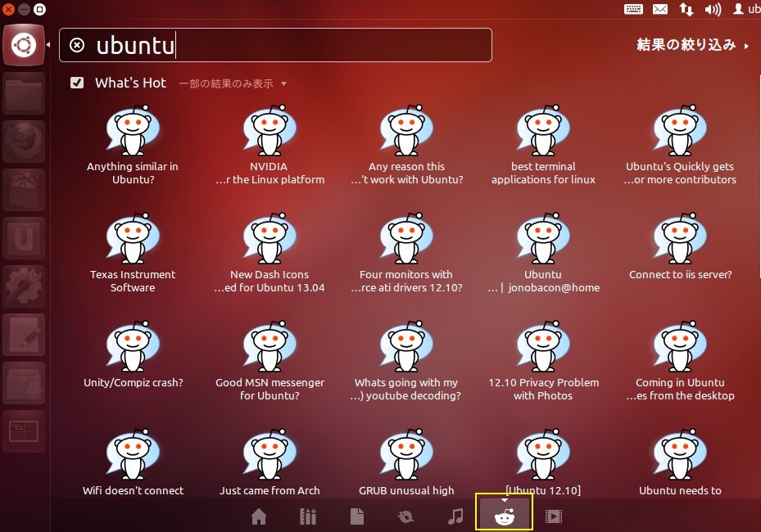Open 'Wifi doesn't connect' post
761x532 pixels.
tap(133, 462)
